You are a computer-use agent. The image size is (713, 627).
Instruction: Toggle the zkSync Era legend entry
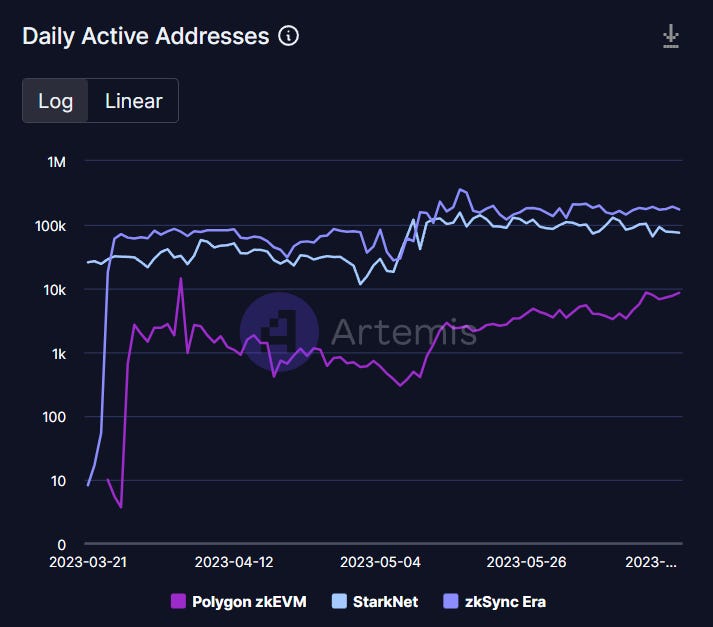495,602
